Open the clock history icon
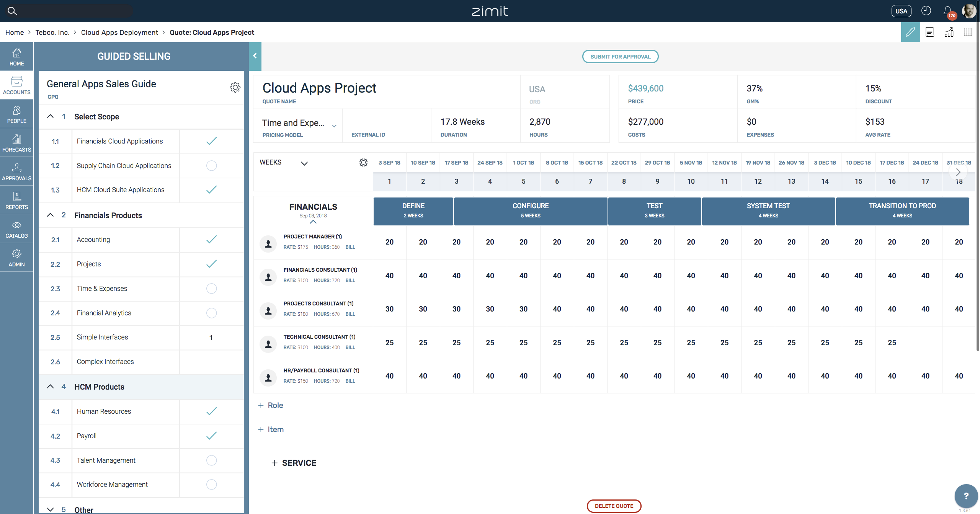980x514 pixels. pyautogui.click(x=926, y=11)
